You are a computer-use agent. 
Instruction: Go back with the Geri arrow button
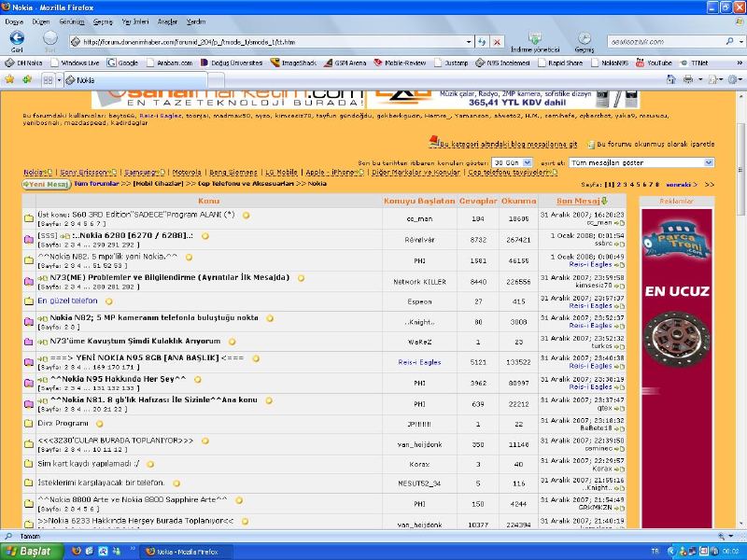[x=17, y=38]
